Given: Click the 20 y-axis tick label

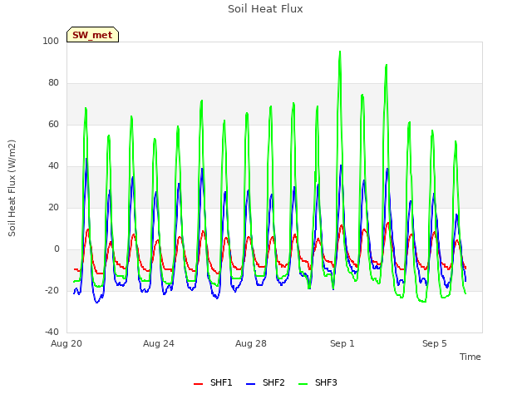Looking at the screenshot, I should tap(53, 207).
